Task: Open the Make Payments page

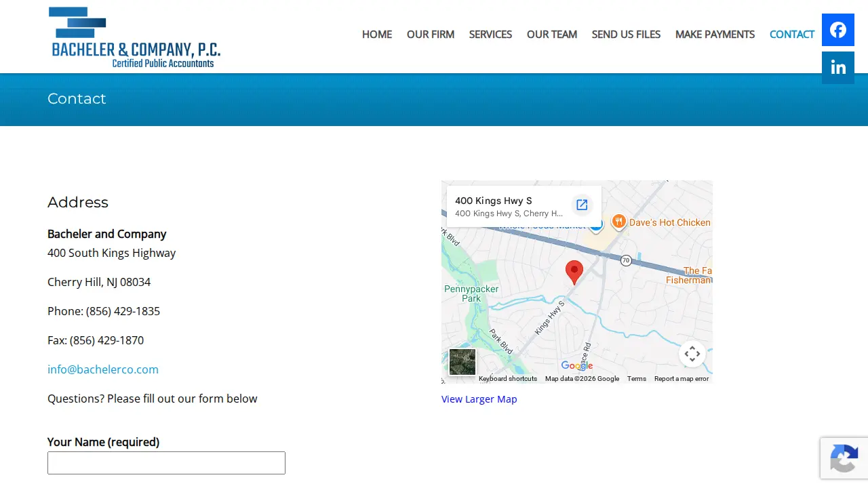Action: (x=715, y=34)
